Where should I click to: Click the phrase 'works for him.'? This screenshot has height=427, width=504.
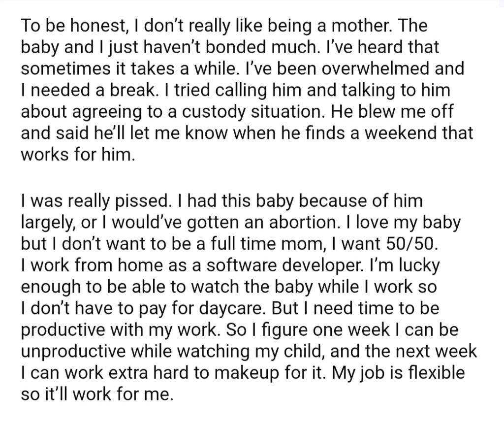[x=78, y=155]
